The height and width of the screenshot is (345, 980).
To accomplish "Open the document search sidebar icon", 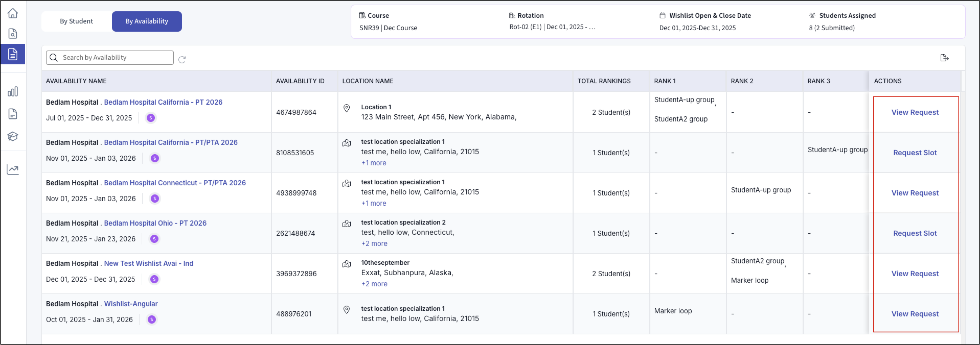I will point(13,34).
